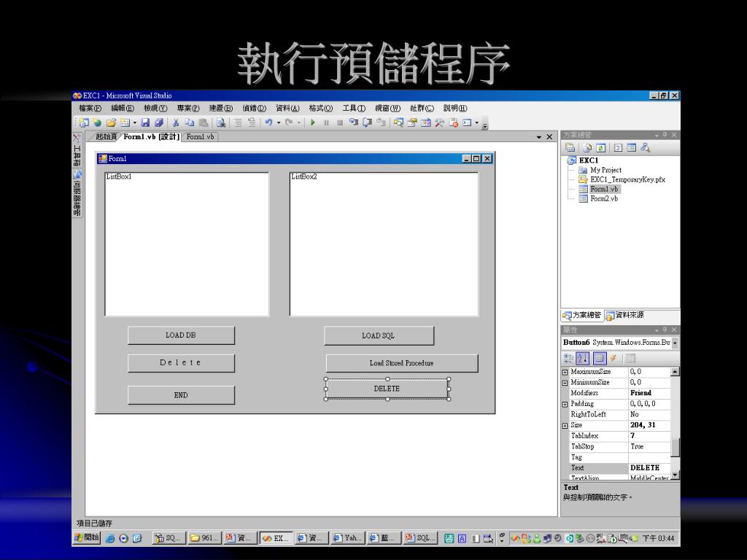
Task: Click the Copy toolbar icon
Action: click(189, 122)
